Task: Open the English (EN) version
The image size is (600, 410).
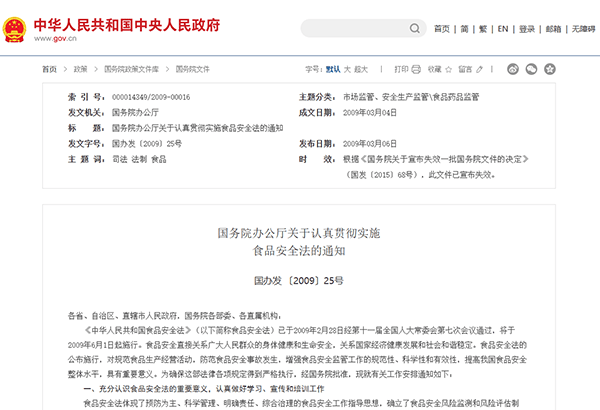Action: pyautogui.click(x=503, y=29)
